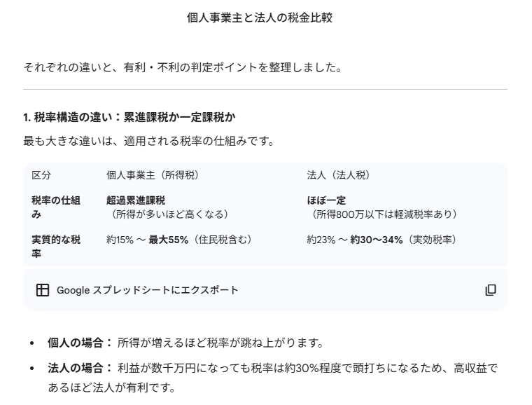Click the Google Sheets export icon
Viewport: 532px width, 405px height.
tap(43, 289)
